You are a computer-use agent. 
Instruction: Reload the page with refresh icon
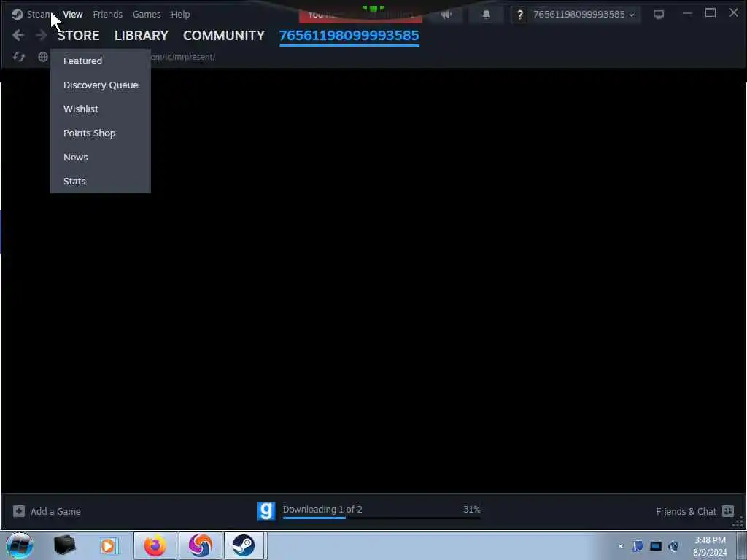tap(18, 57)
